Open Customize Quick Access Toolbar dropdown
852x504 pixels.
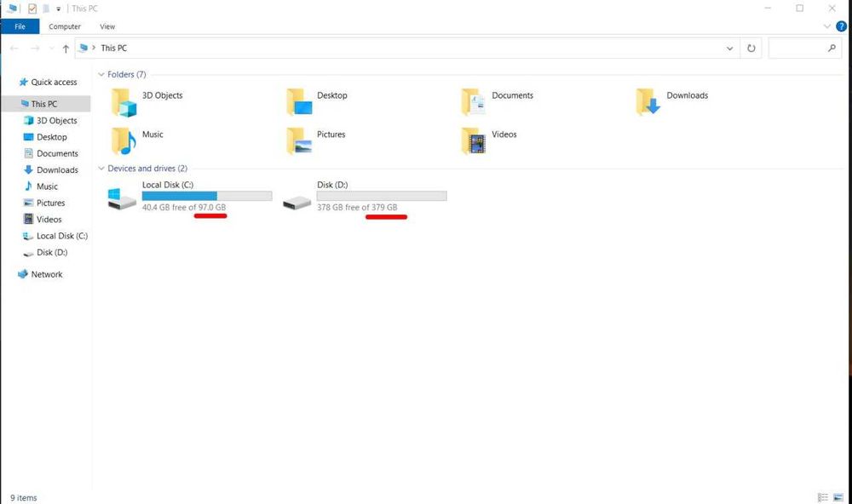(x=59, y=9)
